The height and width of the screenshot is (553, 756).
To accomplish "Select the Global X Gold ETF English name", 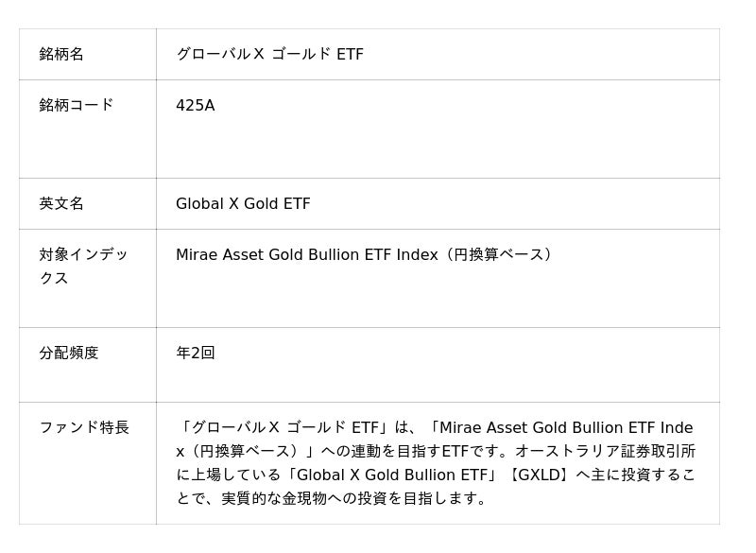I will point(243,204).
